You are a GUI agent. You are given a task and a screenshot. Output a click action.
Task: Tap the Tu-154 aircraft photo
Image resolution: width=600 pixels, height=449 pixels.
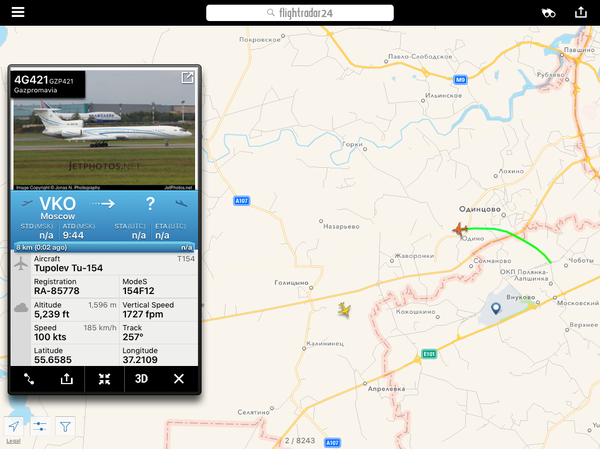tap(104, 130)
